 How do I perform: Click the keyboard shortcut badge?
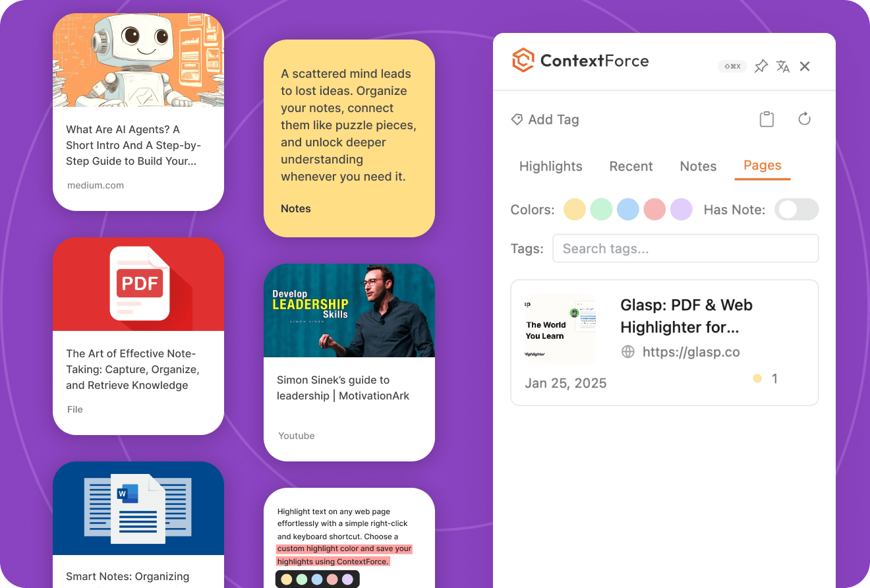click(x=732, y=67)
